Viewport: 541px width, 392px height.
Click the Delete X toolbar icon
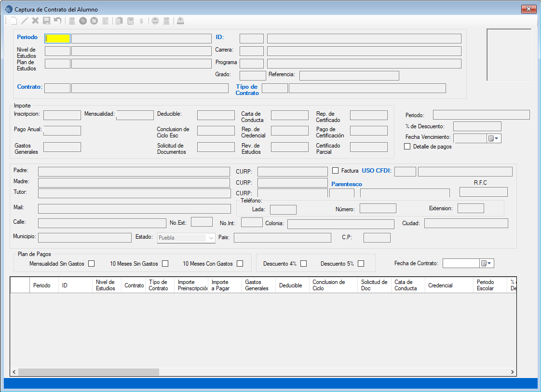[35, 21]
